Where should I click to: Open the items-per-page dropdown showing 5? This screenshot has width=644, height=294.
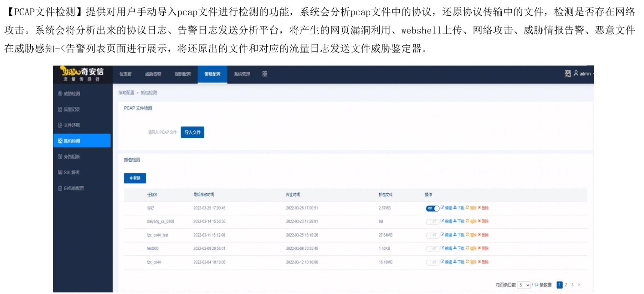[524, 285]
